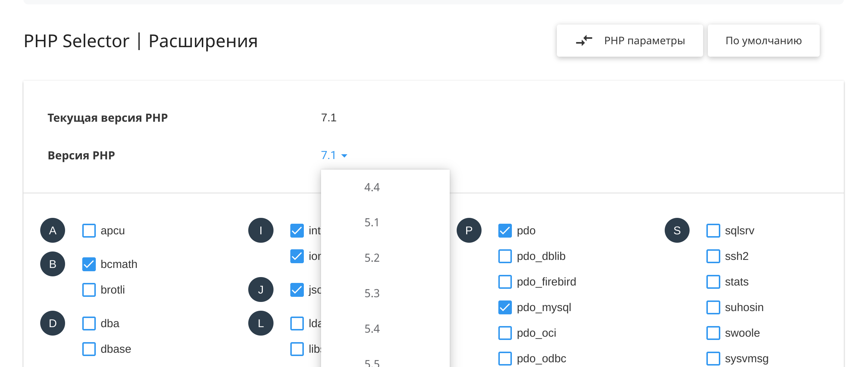
Task: Click the letter I group badge
Action: pyautogui.click(x=261, y=231)
